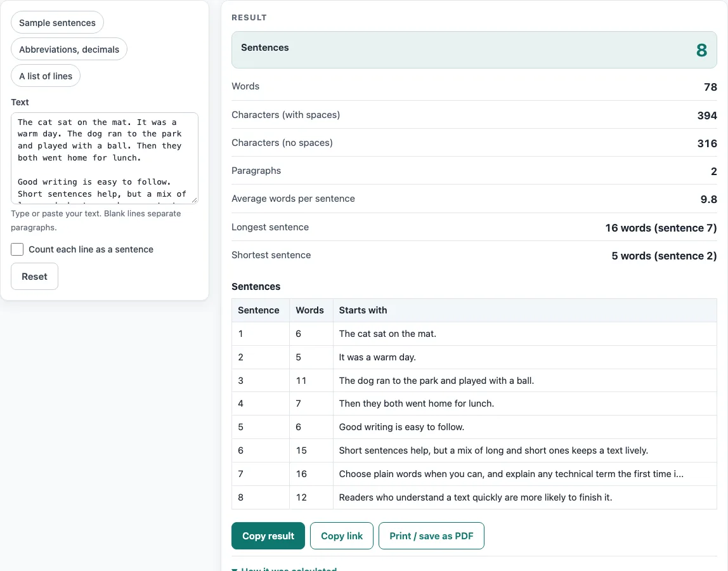Select the Sentences result value 8

point(701,50)
